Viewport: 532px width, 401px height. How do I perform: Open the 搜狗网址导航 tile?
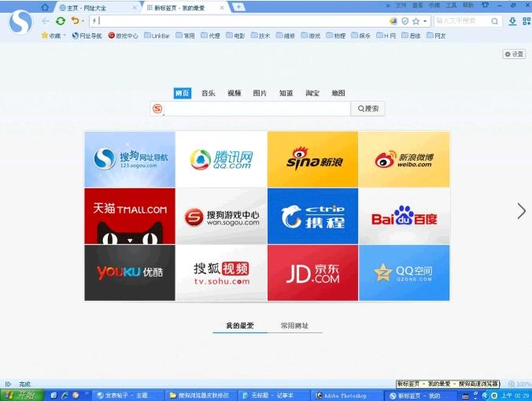[130, 159]
